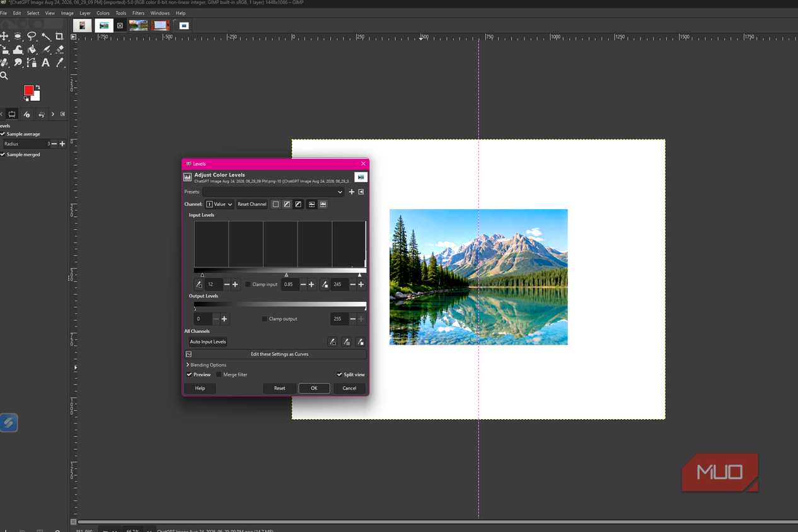Select the Move tool in toolbox
This screenshot has height=532, width=798.
4,37
